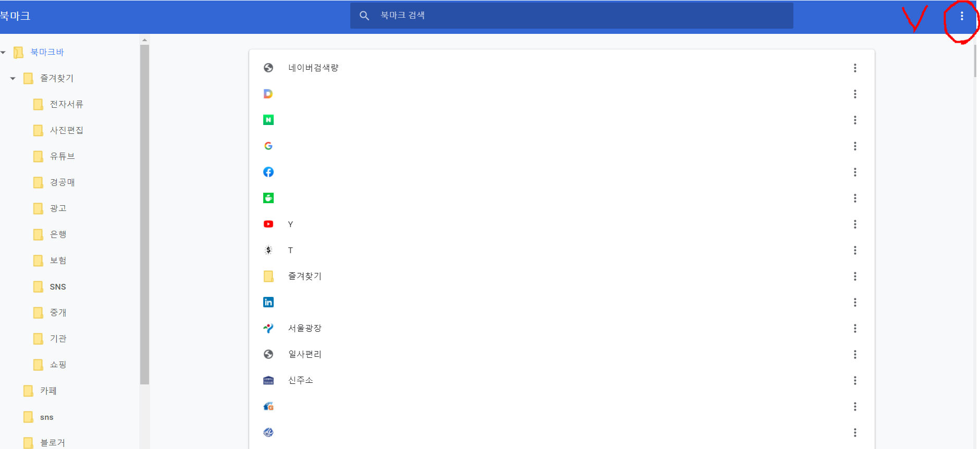Image resolution: width=980 pixels, height=449 pixels.
Task: Open more actions for Google bookmark
Action: tap(855, 146)
